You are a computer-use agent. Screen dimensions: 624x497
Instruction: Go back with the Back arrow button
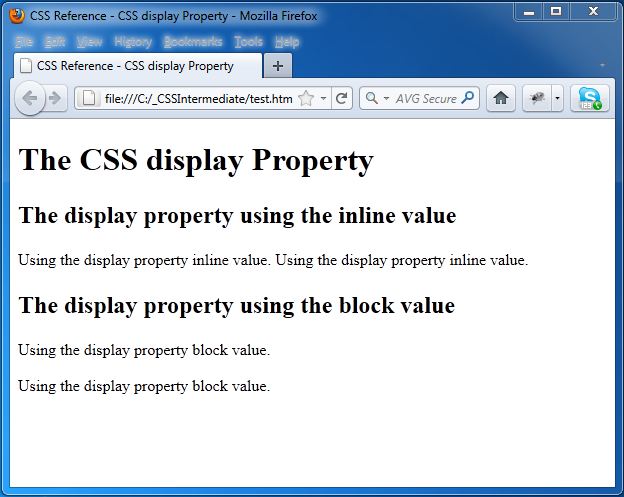(30, 98)
